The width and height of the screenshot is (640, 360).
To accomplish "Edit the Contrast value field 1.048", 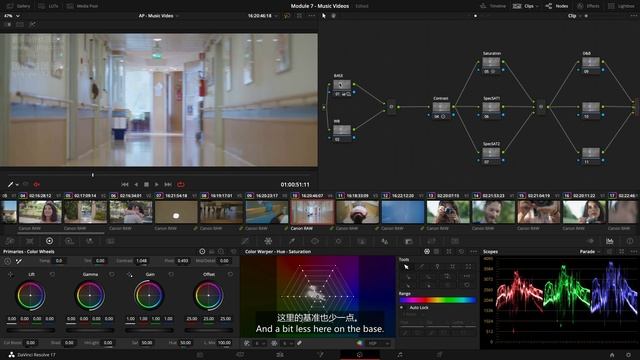I will pyautogui.click(x=142, y=261).
